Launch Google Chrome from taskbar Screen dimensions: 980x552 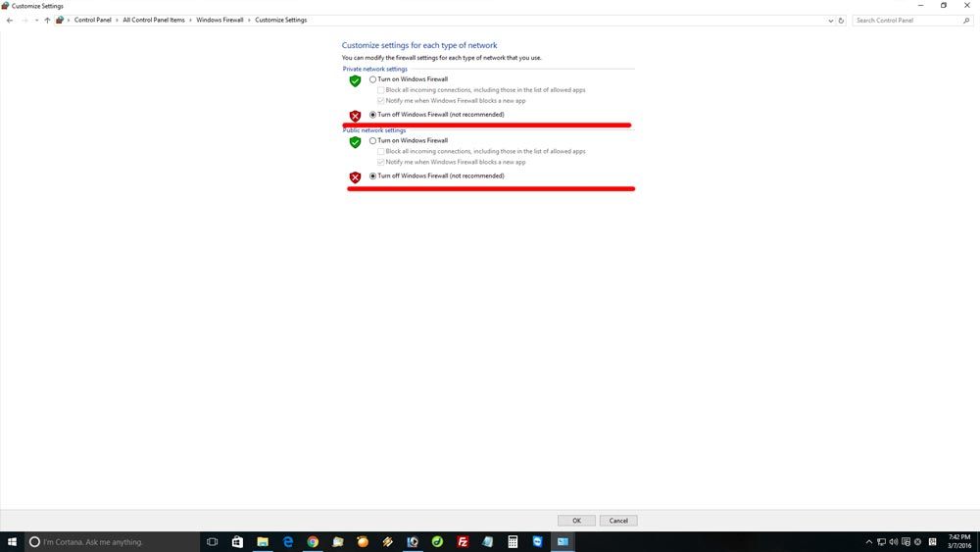(x=313, y=541)
